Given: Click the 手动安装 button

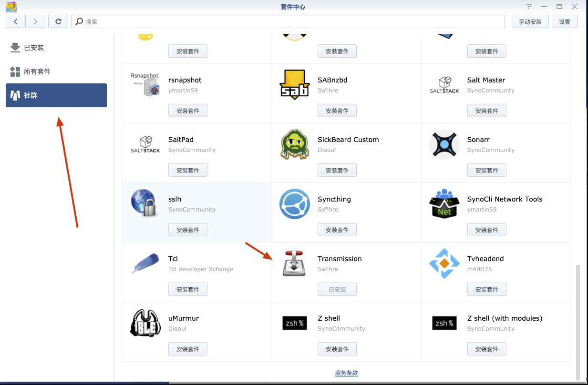Looking at the screenshot, I should 530,21.
